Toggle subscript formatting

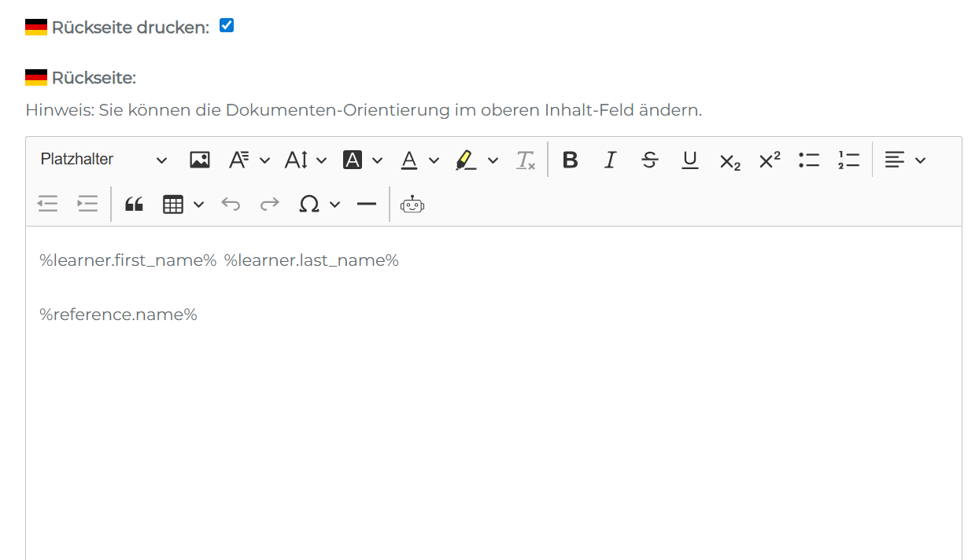point(730,160)
